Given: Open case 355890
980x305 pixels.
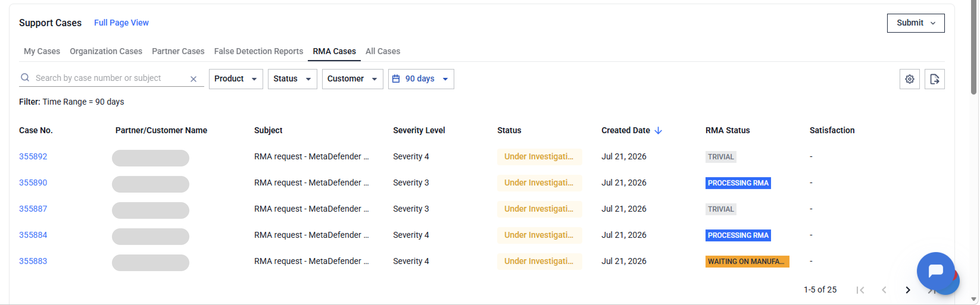Looking at the screenshot, I should coord(33,183).
